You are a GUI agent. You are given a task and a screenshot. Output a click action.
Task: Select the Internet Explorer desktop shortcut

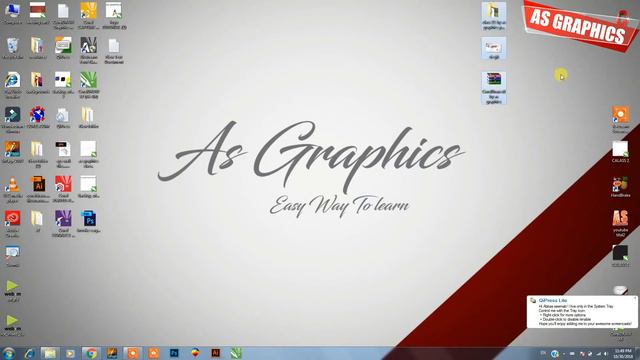coord(12,85)
